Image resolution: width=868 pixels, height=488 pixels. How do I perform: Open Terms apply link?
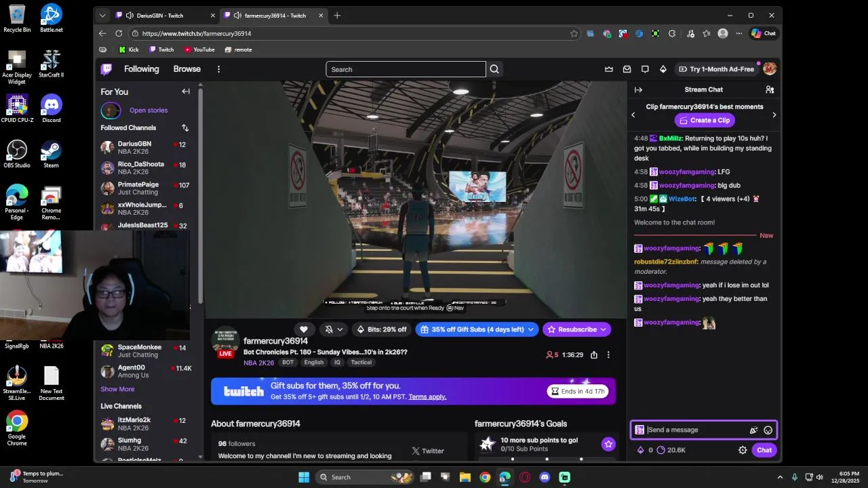[x=427, y=396]
